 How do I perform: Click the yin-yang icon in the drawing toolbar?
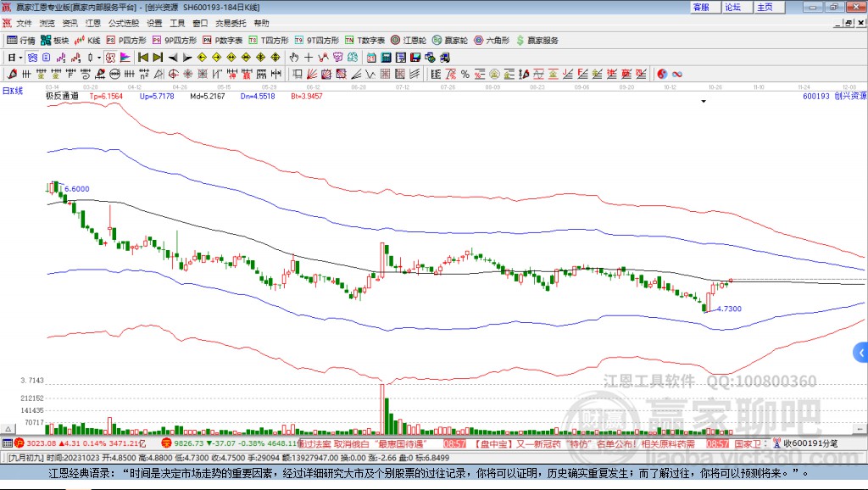click(662, 75)
